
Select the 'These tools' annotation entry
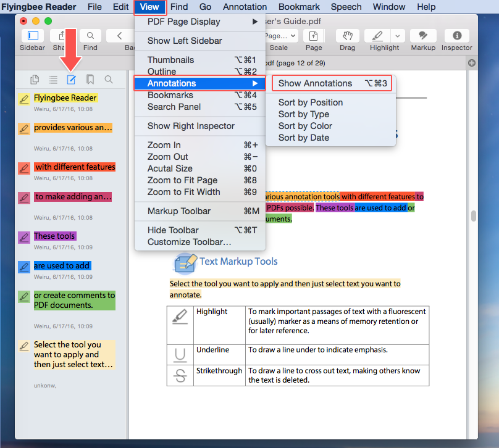tap(55, 236)
